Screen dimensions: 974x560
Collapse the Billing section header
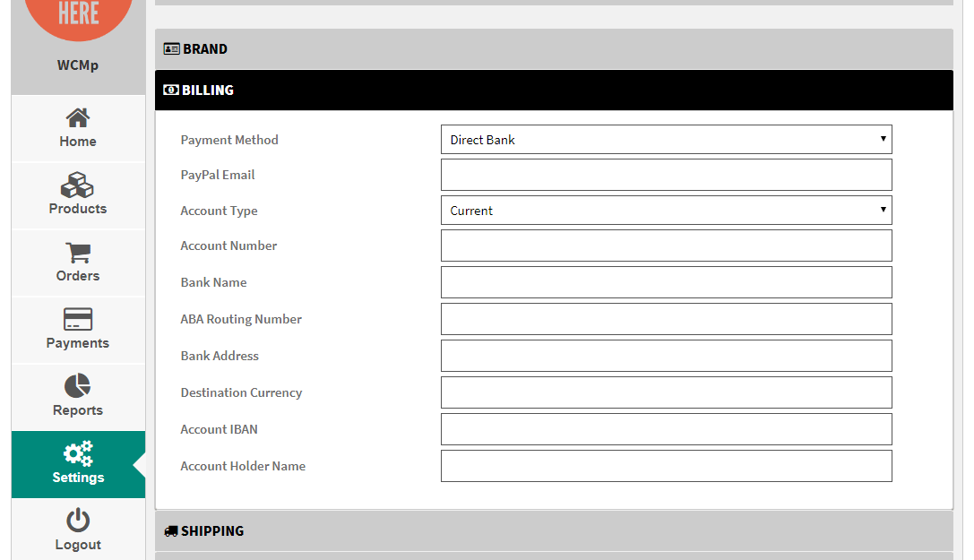[x=553, y=90]
